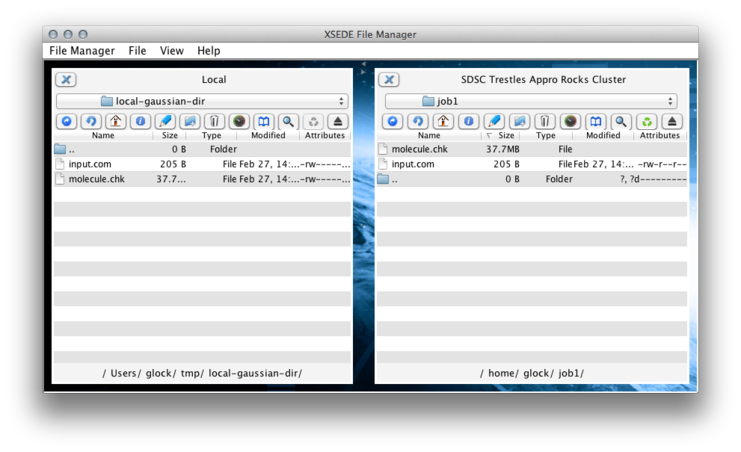The height and width of the screenshot is (452, 741).
Task: Sort Local pane by Size column
Action: [170, 135]
